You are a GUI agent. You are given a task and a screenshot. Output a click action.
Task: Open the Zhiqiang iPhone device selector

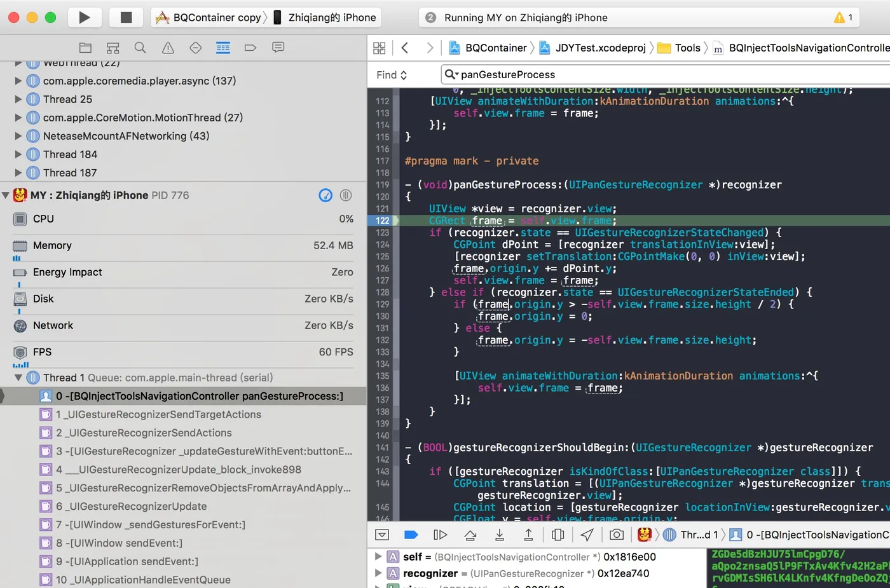click(x=325, y=17)
